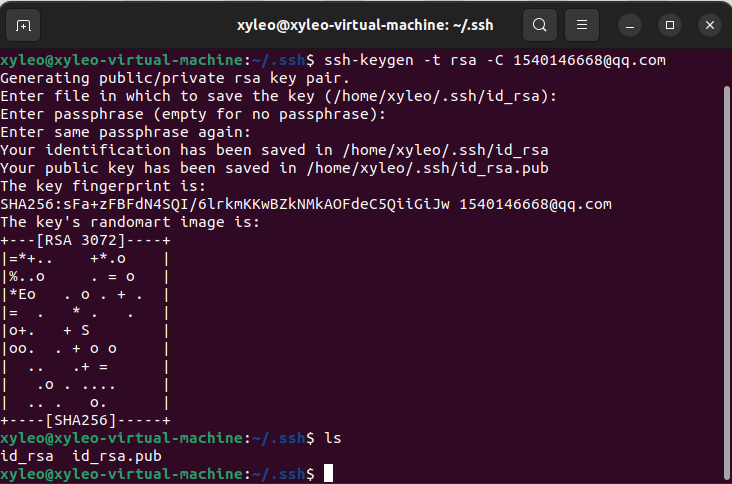This screenshot has width=732, height=484.
Task: Click the id_rsa filename in ls output
Action: pyautogui.click(x=27, y=456)
